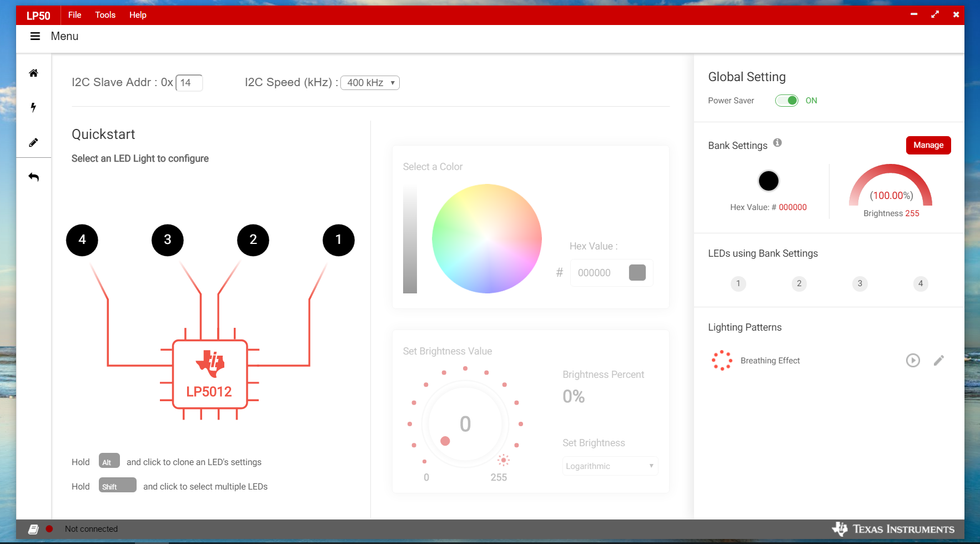This screenshot has height=544, width=980.
Task: Click the grayscale brightness strip
Action: [x=410, y=239]
